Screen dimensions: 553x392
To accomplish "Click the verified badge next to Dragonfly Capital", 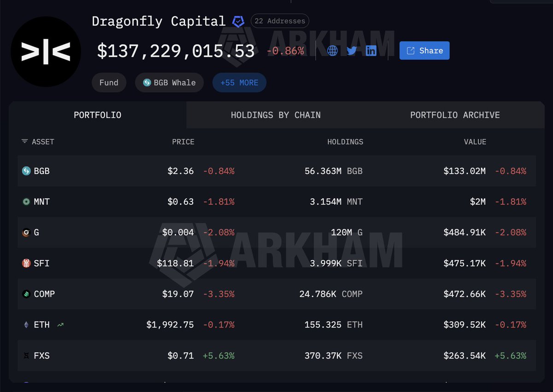I will point(238,21).
